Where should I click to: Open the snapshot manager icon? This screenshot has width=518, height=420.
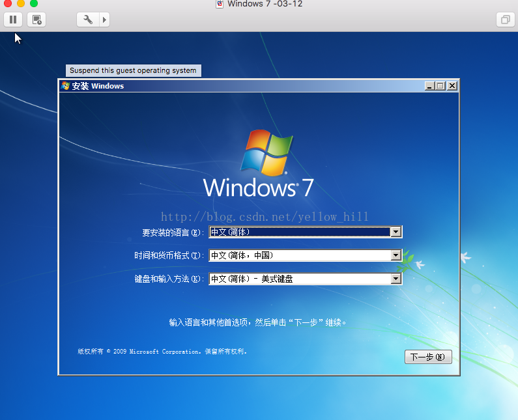tap(36, 20)
